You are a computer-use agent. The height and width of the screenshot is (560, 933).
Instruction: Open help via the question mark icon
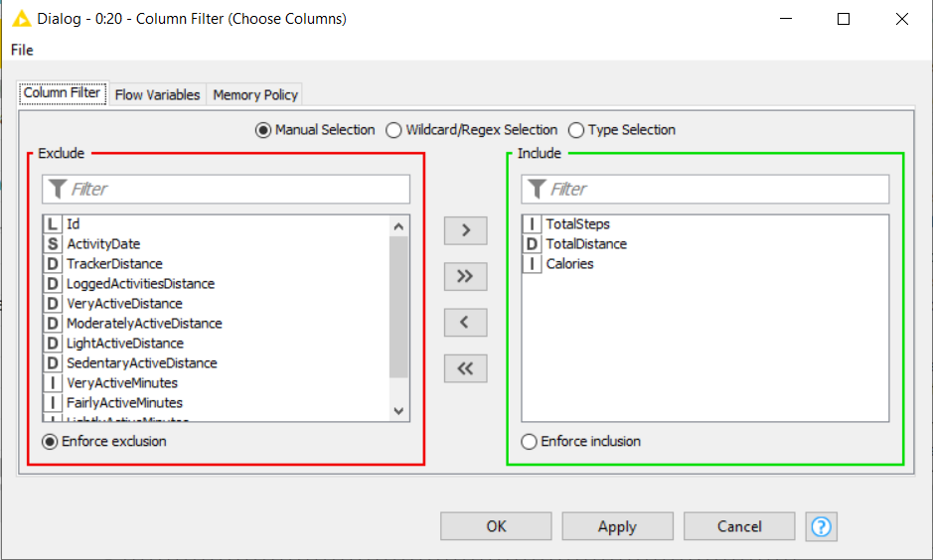point(821,526)
